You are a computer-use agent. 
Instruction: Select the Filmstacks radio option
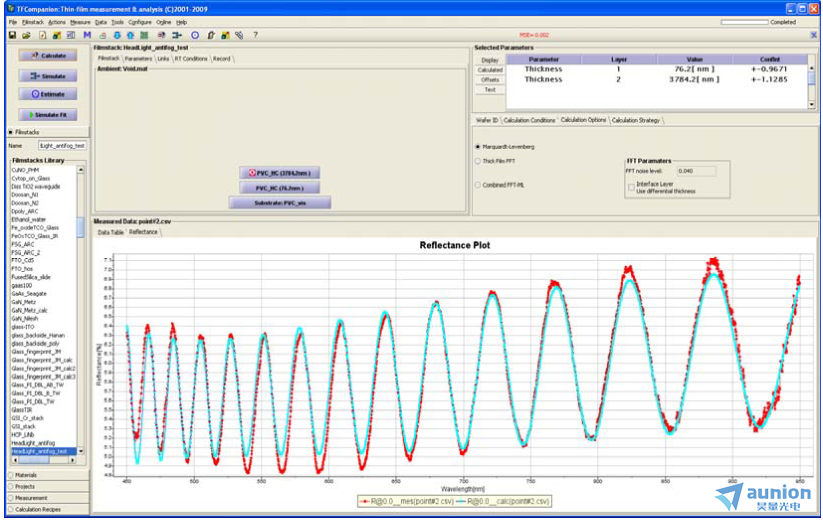click(x=10, y=132)
